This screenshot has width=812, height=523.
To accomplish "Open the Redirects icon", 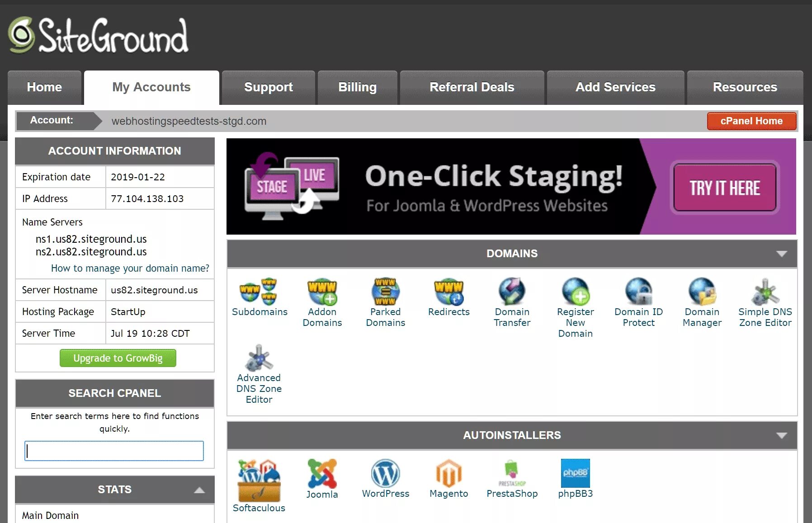I will pyautogui.click(x=448, y=292).
